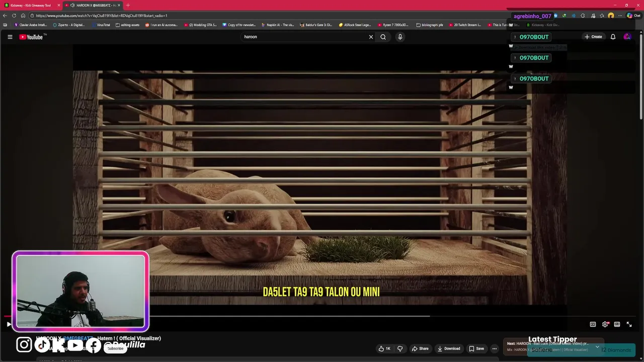Open the Ryzen 7 7800x3D bookmark

coord(394,25)
